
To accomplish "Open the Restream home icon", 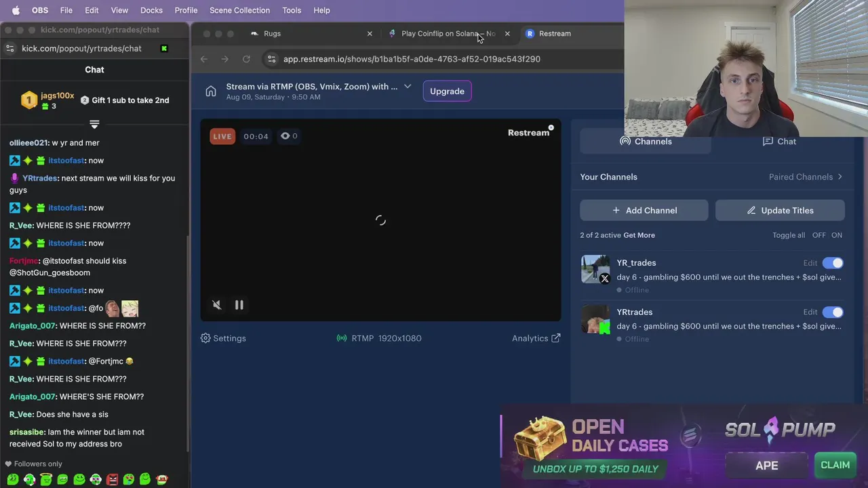I will pos(211,91).
